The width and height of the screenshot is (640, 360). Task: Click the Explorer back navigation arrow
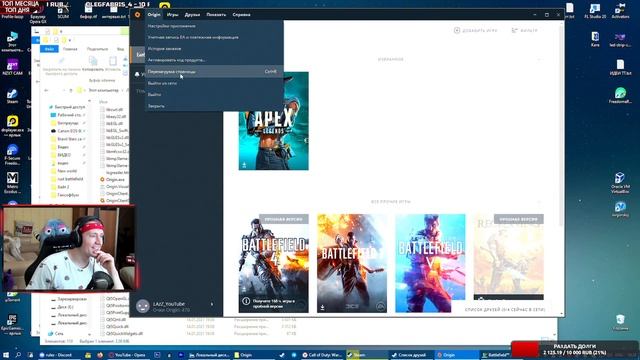(46, 90)
